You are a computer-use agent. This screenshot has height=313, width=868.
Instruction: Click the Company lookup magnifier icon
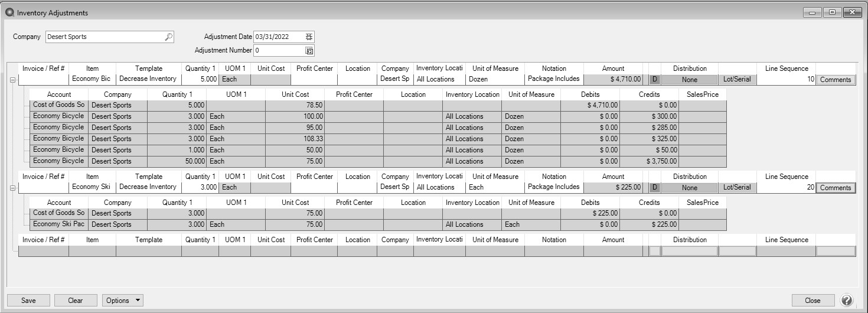[168, 37]
